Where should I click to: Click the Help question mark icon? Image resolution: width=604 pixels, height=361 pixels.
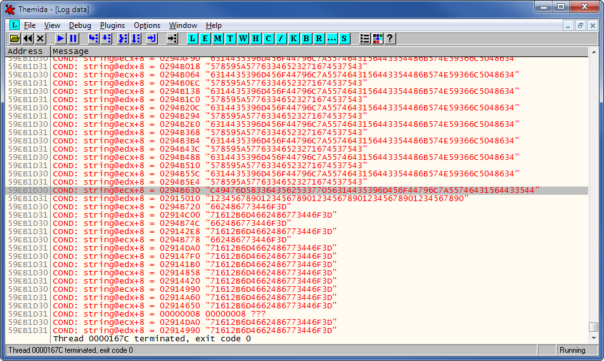390,39
